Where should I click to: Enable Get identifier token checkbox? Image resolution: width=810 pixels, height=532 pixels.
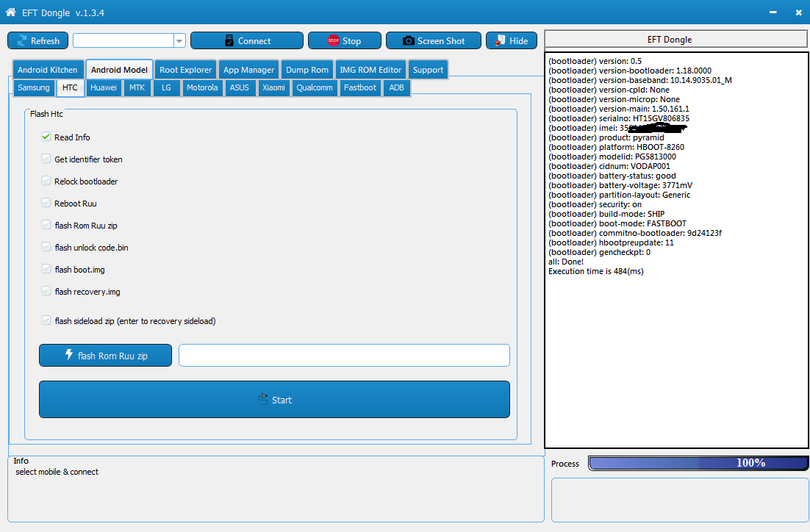tap(46, 159)
